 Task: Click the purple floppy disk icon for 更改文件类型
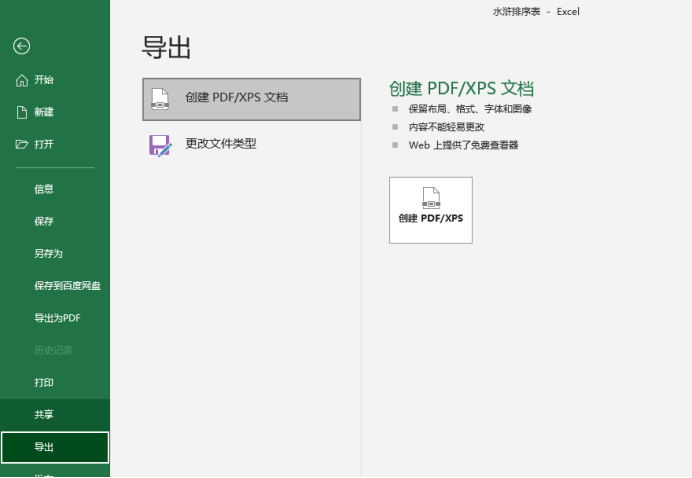160,146
